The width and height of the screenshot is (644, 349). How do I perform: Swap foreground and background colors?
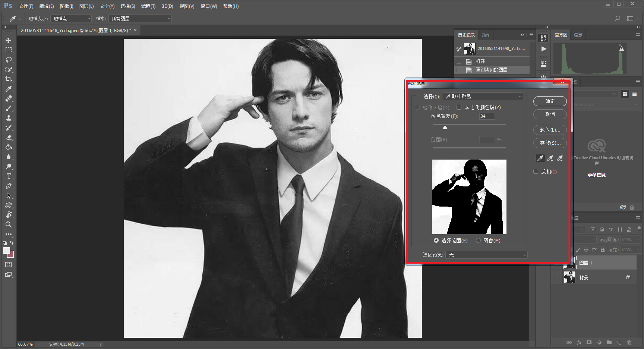click(x=12, y=243)
